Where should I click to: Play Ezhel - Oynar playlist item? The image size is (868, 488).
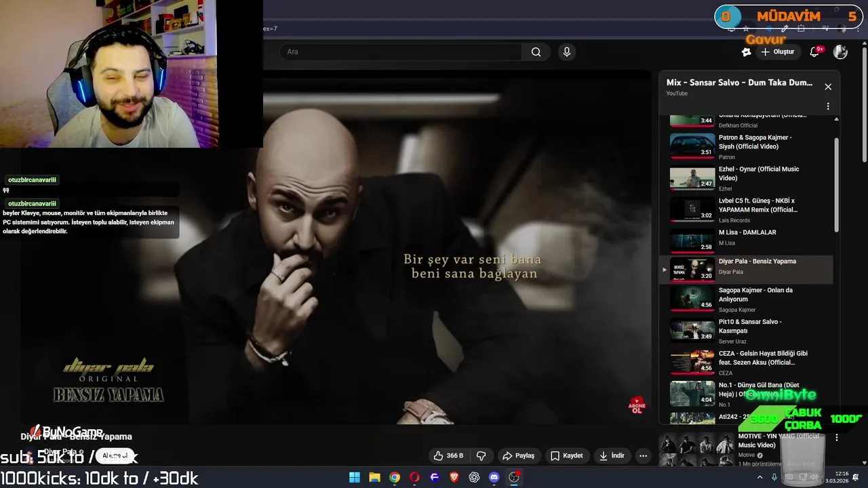click(x=746, y=179)
